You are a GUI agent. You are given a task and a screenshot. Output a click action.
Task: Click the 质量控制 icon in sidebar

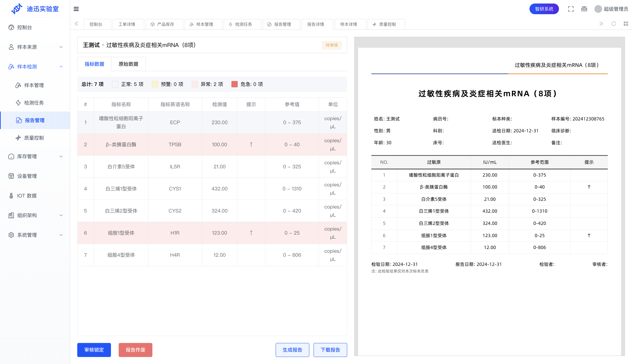pyautogui.click(x=18, y=138)
